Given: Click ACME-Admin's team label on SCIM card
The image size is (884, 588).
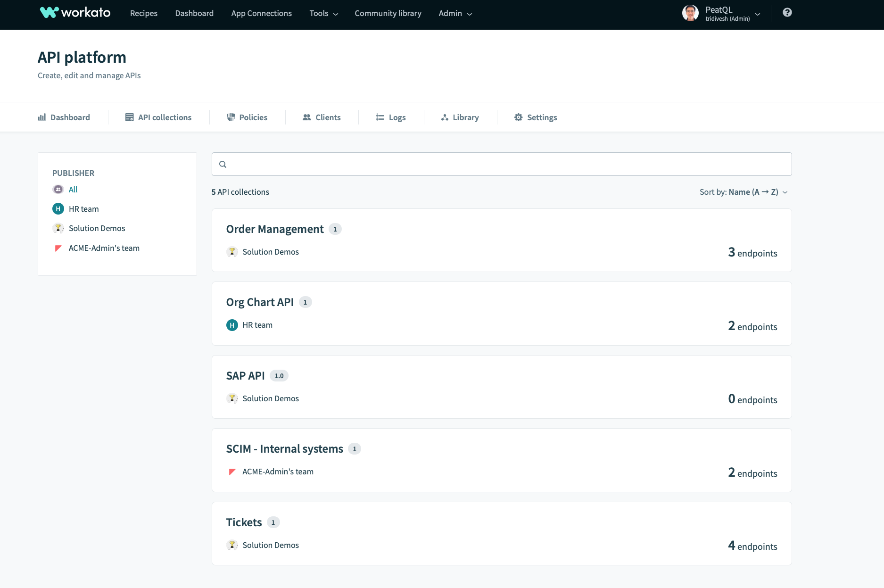Looking at the screenshot, I should [x=278, y=472].
